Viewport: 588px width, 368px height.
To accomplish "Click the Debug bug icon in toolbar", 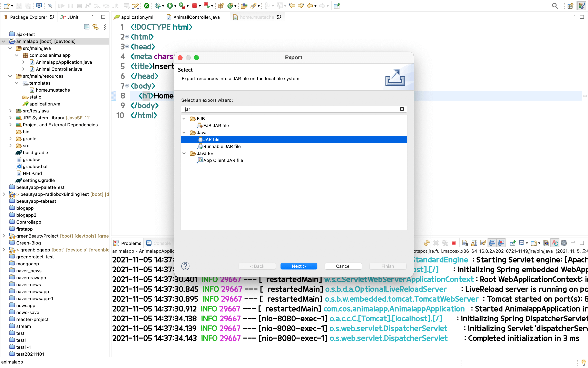I will pos(158,6).
